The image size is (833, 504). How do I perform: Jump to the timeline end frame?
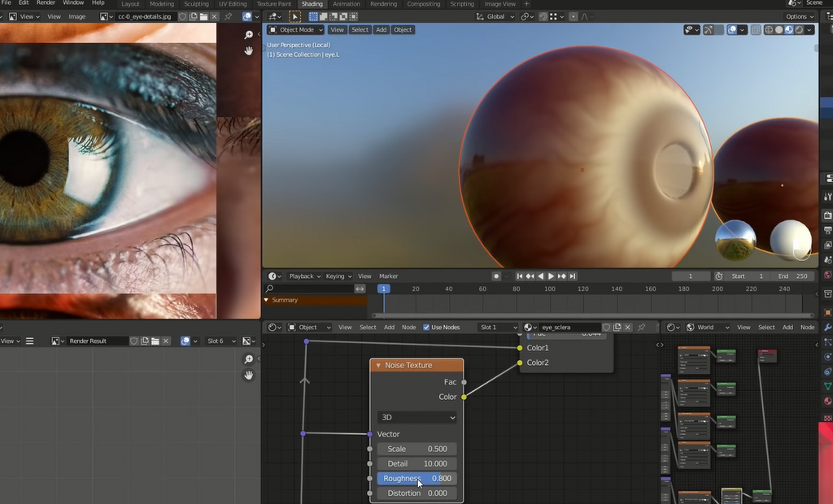tap(573, 276)
